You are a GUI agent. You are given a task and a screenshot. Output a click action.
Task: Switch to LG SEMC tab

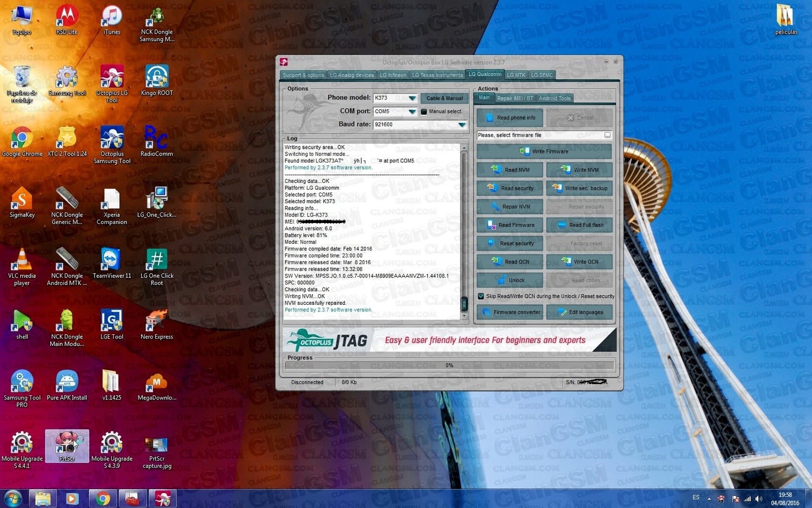click(x=542, y=75)
